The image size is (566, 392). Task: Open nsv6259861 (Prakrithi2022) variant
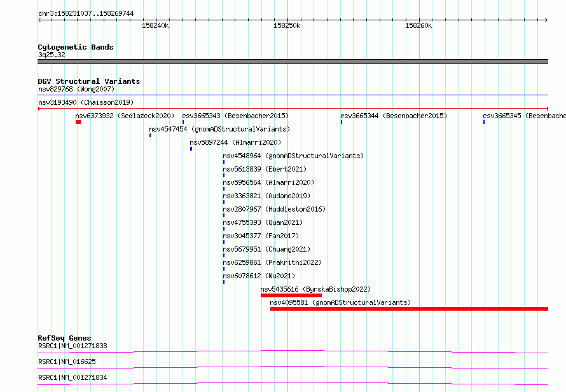tap(272, 262)
